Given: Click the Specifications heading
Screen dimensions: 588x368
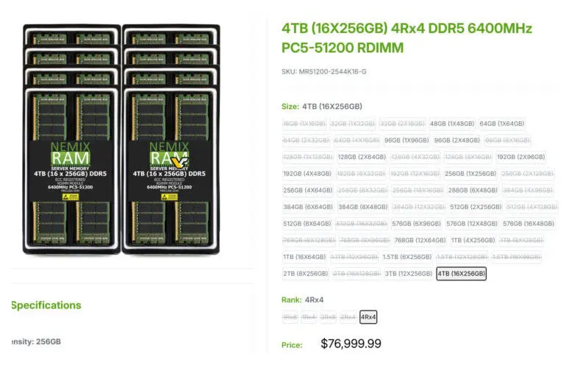Looking at the screenshot, I should (46, 305).
